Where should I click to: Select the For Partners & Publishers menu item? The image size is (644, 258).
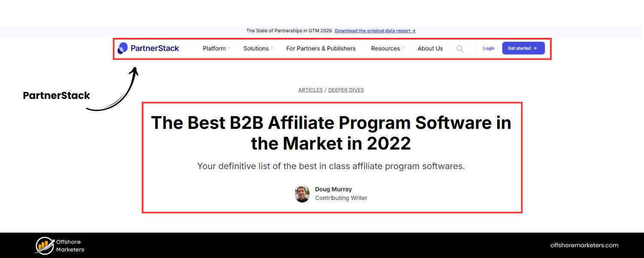[x=321, y=49]
